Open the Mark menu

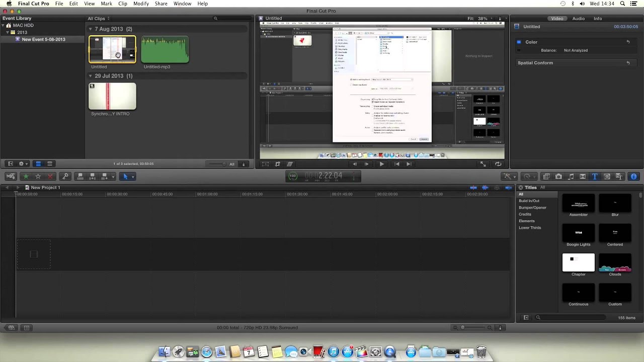click(106, 4)
